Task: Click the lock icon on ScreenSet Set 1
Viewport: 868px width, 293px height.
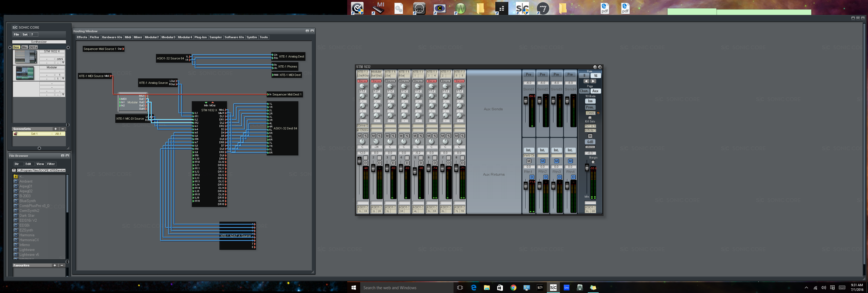Action: [x=15, y=134]
